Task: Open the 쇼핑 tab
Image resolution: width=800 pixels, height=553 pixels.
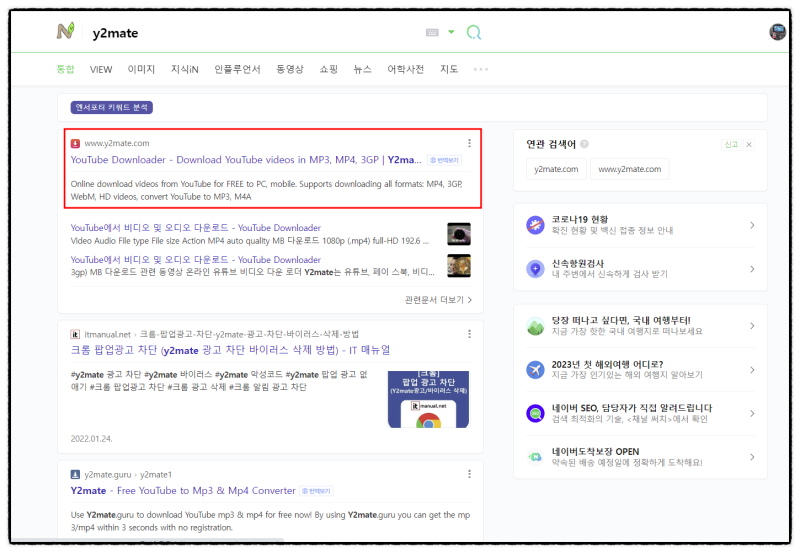Action: click(328, 69)
